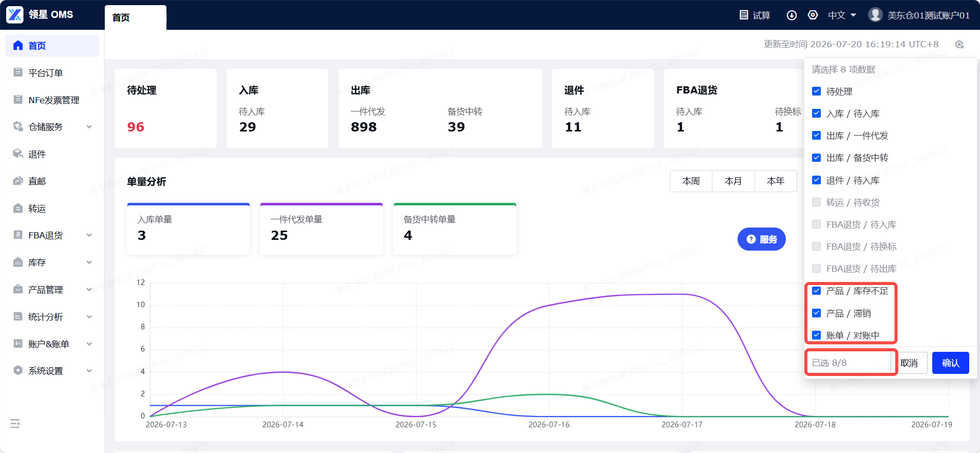Click the 取消 button
The height and width of the screenshot is (453, 980).
coord(909,363)
